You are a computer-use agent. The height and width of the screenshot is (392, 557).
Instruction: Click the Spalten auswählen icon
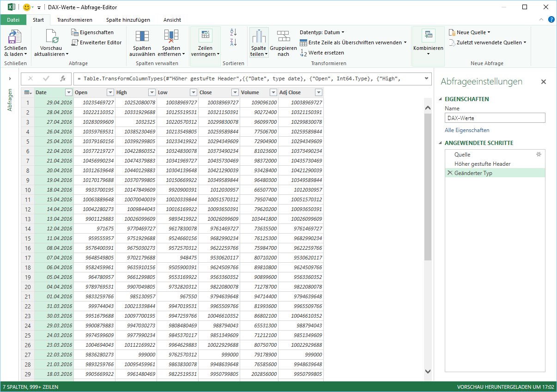[142, 37]
